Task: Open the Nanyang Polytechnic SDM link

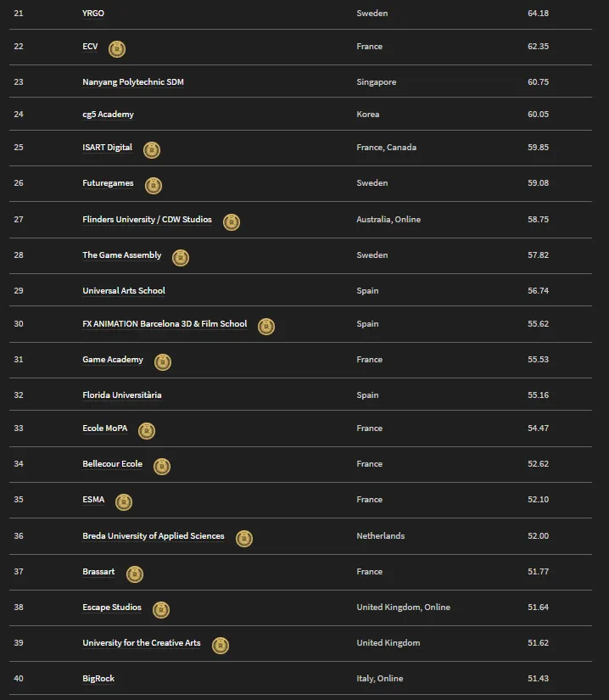Action: [x=133, y=82]
